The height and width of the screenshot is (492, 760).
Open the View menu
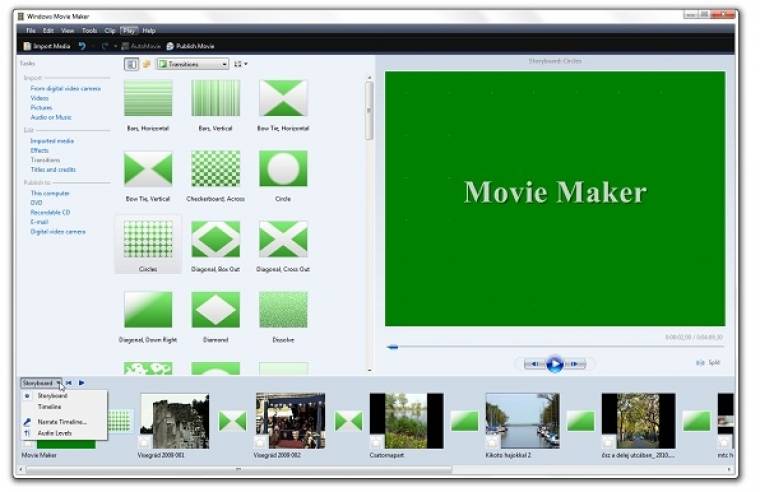67,31
